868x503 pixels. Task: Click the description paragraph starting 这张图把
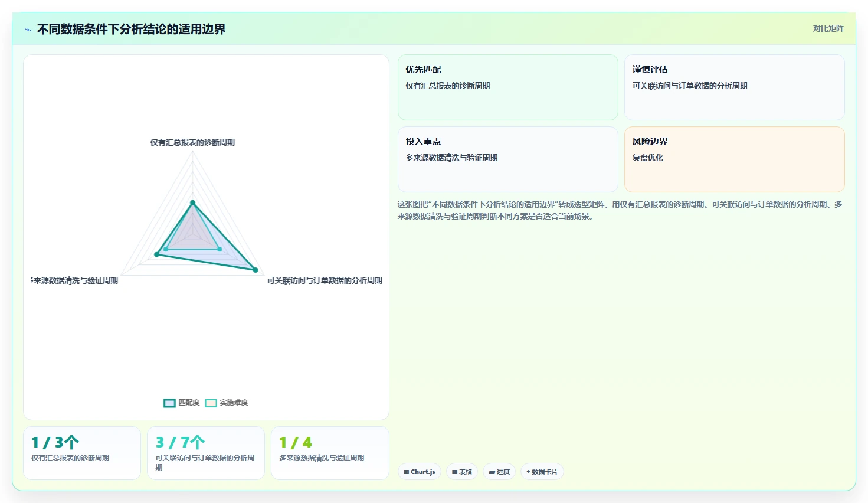click(x=620, y=210)
